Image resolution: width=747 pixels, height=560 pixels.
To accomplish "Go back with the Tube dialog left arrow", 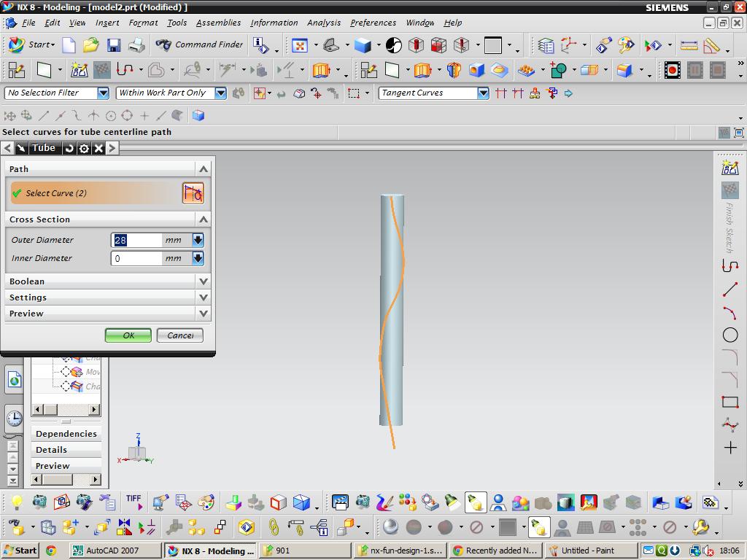I will click(7, 148).
